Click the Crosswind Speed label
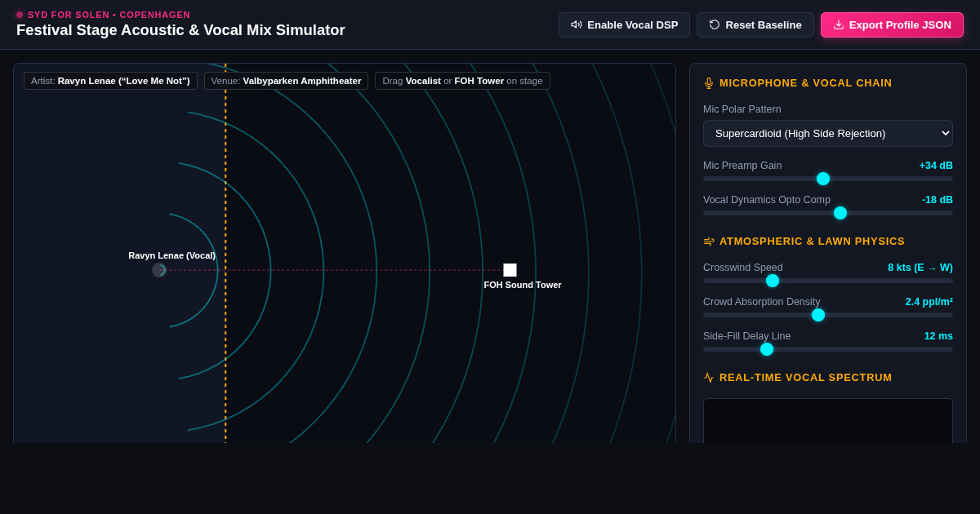This screenshot has height=514, width=980. click(743, 268)
